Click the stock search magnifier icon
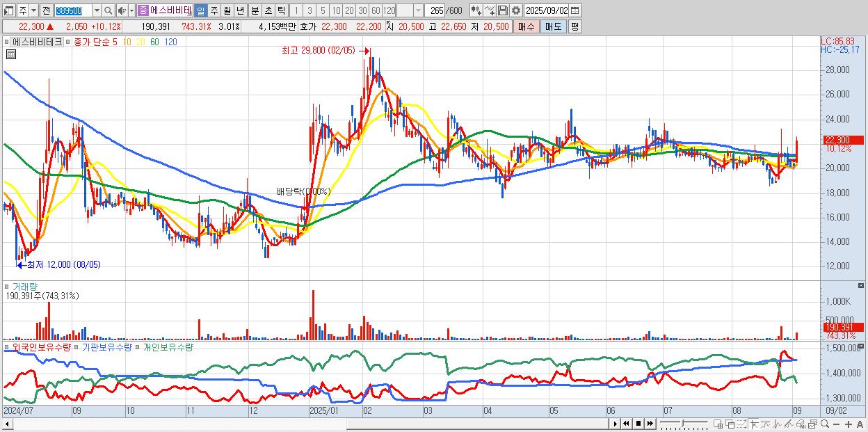This screenshot has width=868, height=432. click(x=108, y=10)
